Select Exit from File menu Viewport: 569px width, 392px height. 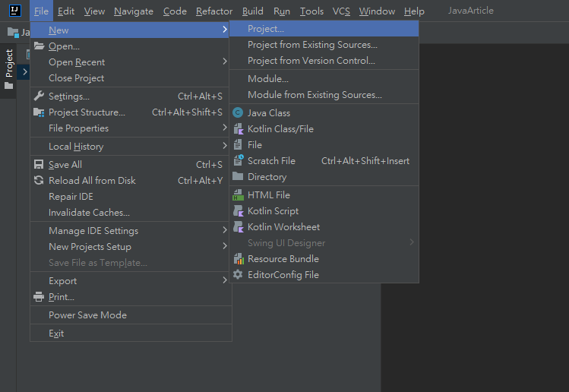[x=131, y=334]
